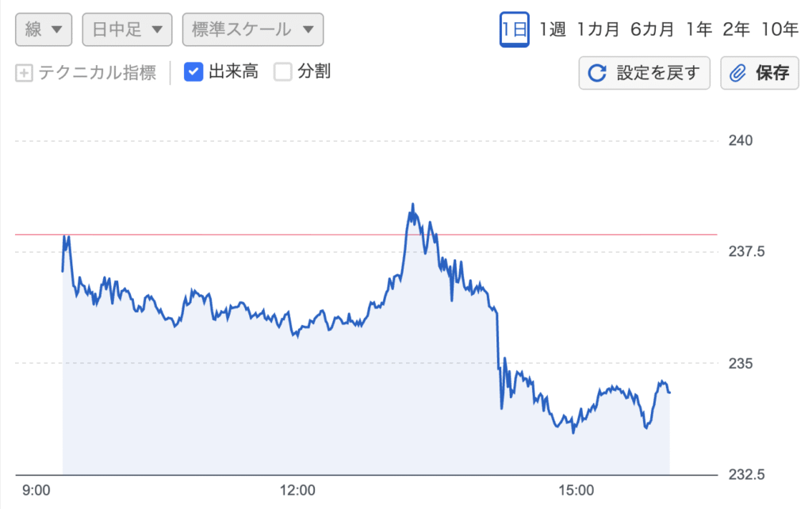
Task: Click the 設定を戻す button
Action: coord(644,73)
